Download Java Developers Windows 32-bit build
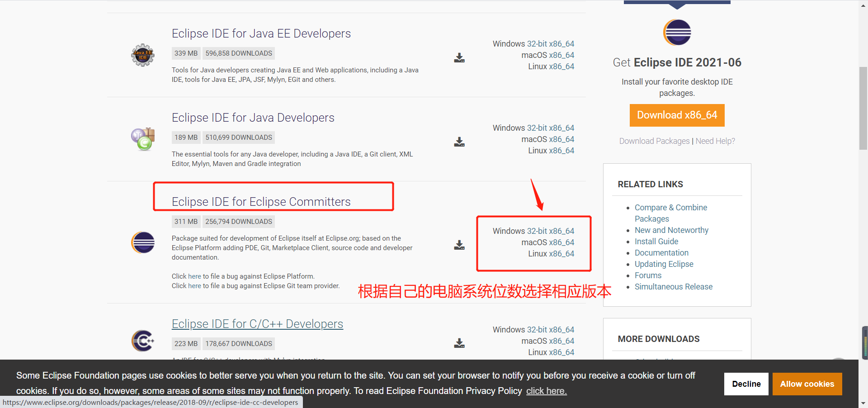 pos(537,128)
